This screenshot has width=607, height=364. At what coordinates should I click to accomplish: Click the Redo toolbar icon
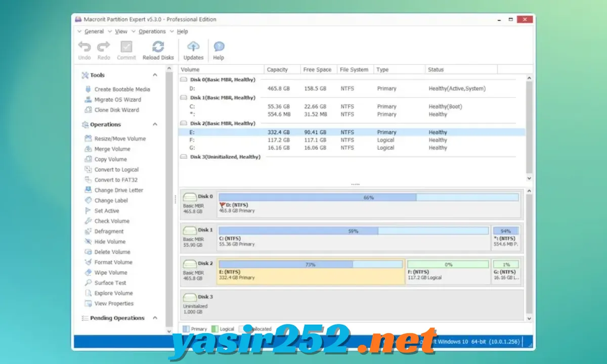104,47
